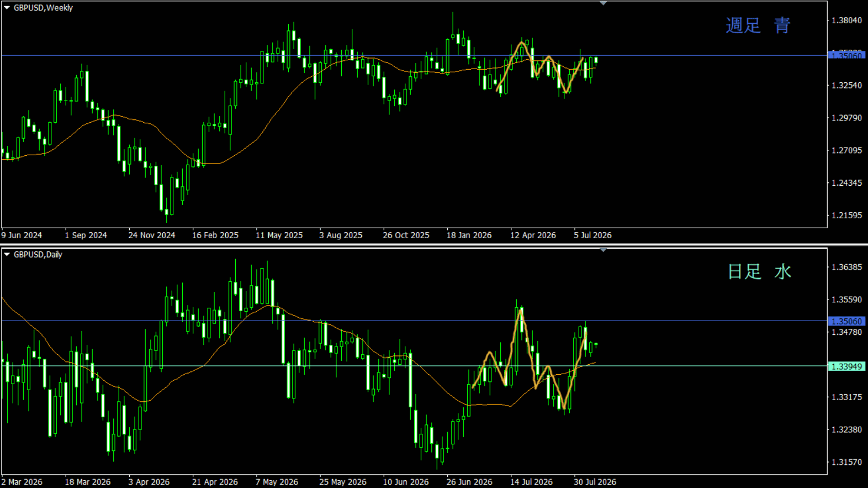Select the 週足 青 text label

[x=758, y=25]
